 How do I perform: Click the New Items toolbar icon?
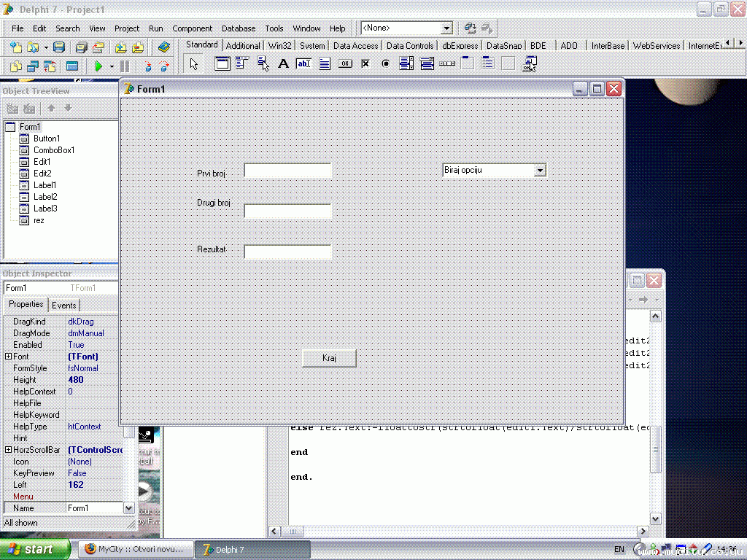coord(16,47)
